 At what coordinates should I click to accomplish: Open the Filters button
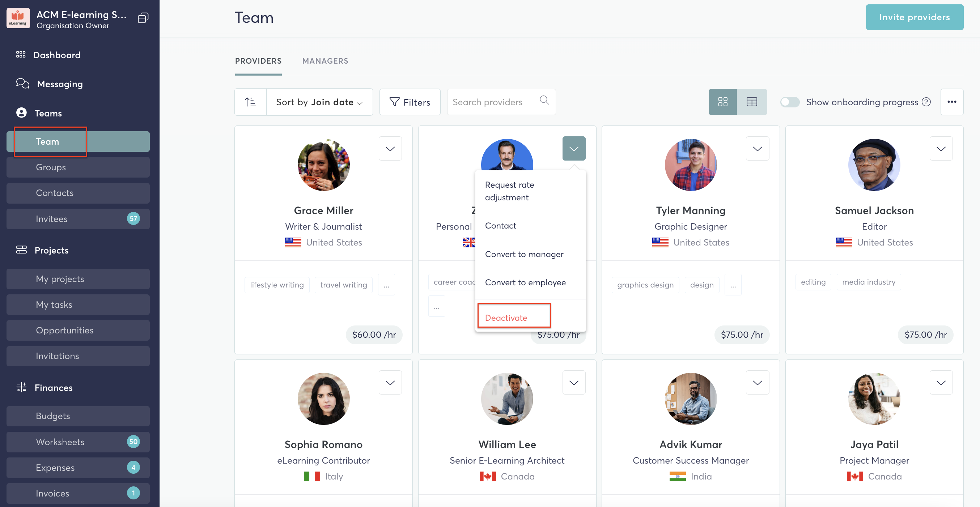[x=410, y=102]
